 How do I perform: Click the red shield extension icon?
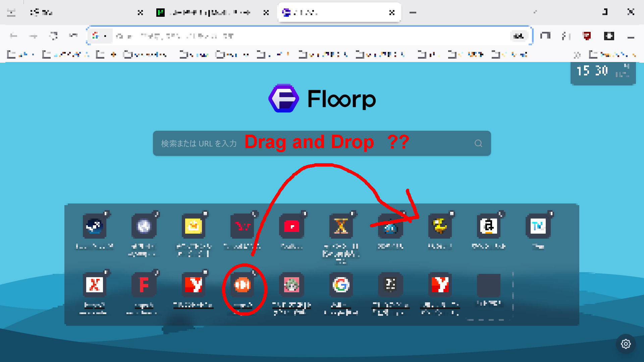pos(587,36)
